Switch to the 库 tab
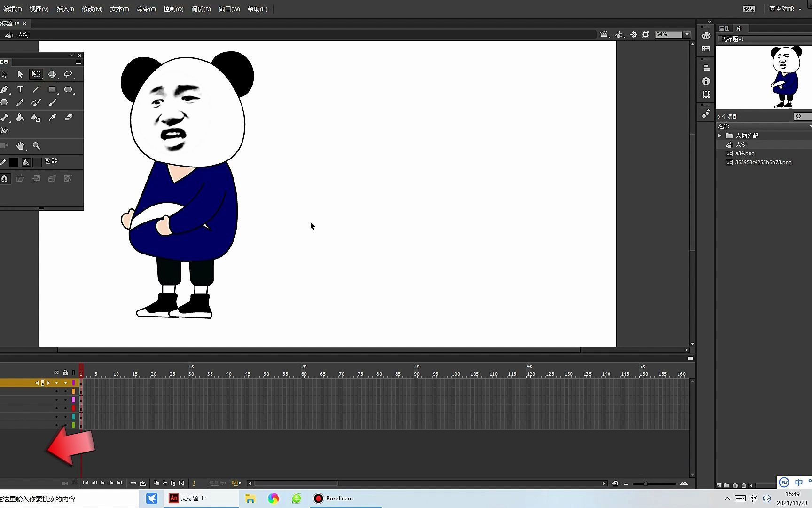The image size is (812, 508). tap(739, 29)
